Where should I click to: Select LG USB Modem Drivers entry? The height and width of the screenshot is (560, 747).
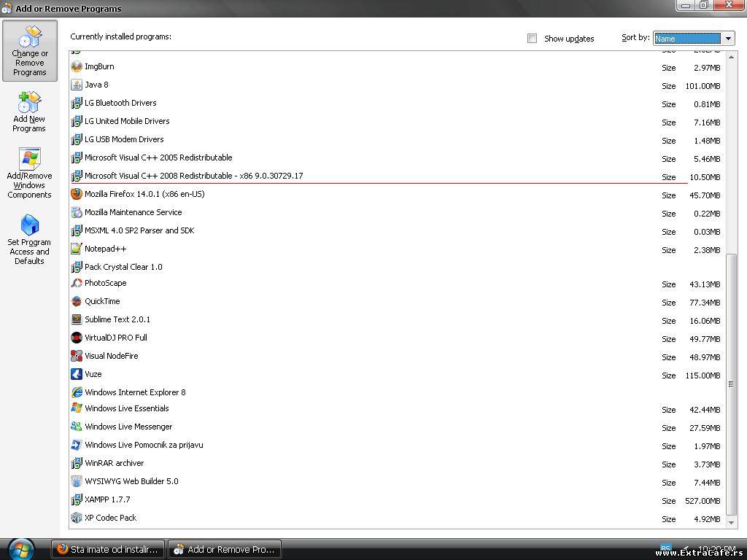(x=398, y=139)
